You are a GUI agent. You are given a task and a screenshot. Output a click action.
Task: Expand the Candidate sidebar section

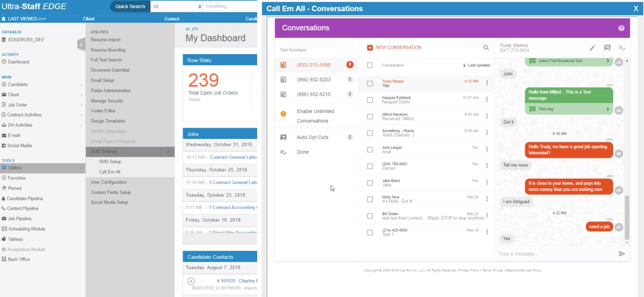(x=81, y=84)
